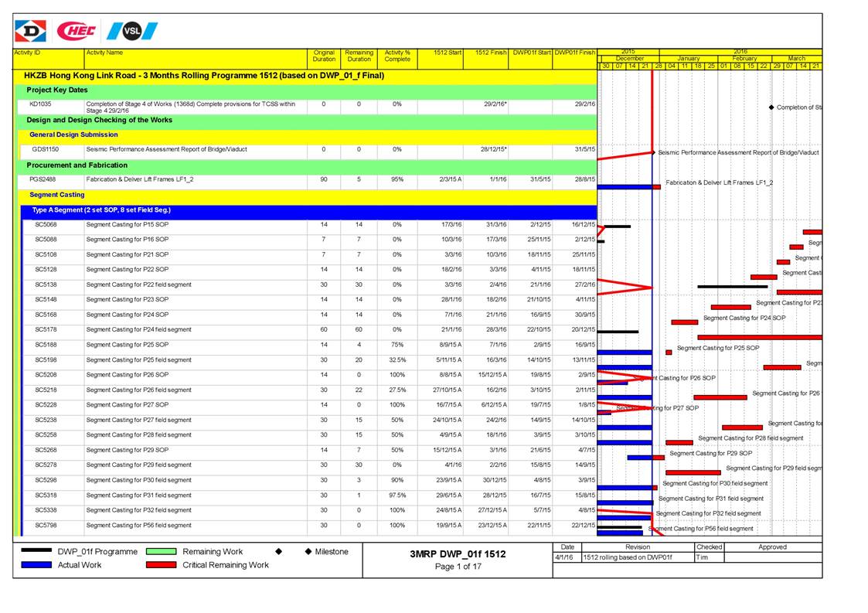This screenshot has width=868, height=613.
Task: Click the revision note 1512 rolling based on DWP01f
Action: [627, 557]
